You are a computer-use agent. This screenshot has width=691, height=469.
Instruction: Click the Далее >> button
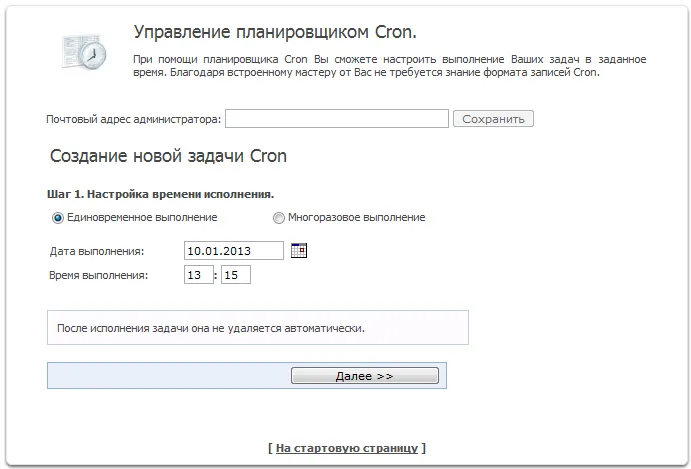coord(364,376)
